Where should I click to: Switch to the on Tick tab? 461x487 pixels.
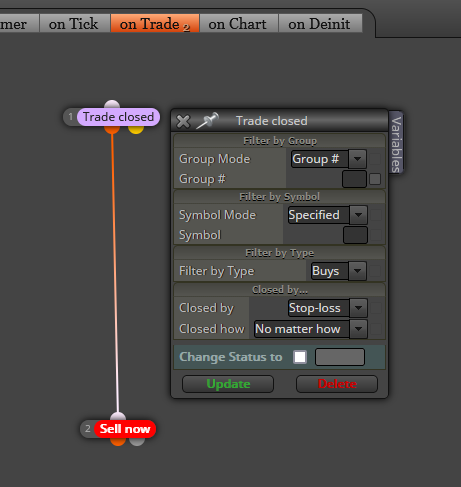(75, 23)
